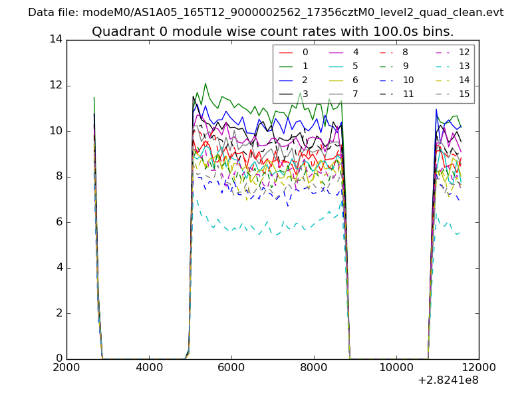Click x-axis tick label 10000
532x399 pixels.
(x=396, y=368)
